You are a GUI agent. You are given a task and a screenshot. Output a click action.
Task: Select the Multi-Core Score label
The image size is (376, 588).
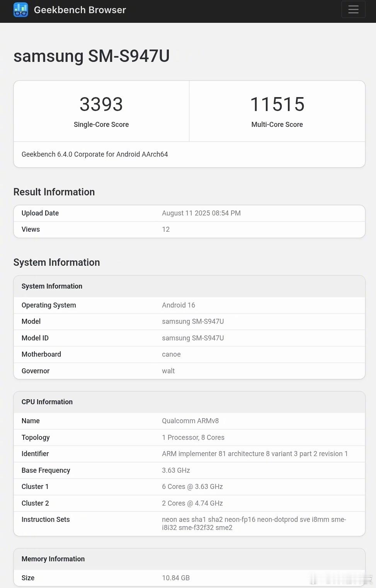coord(277,125)
